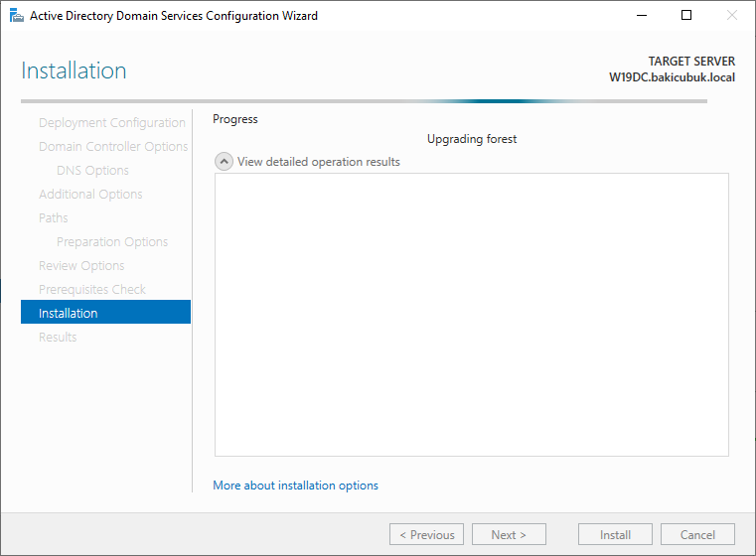756x556 pixels.
Task: Click the Previous button
Action: 427,534
